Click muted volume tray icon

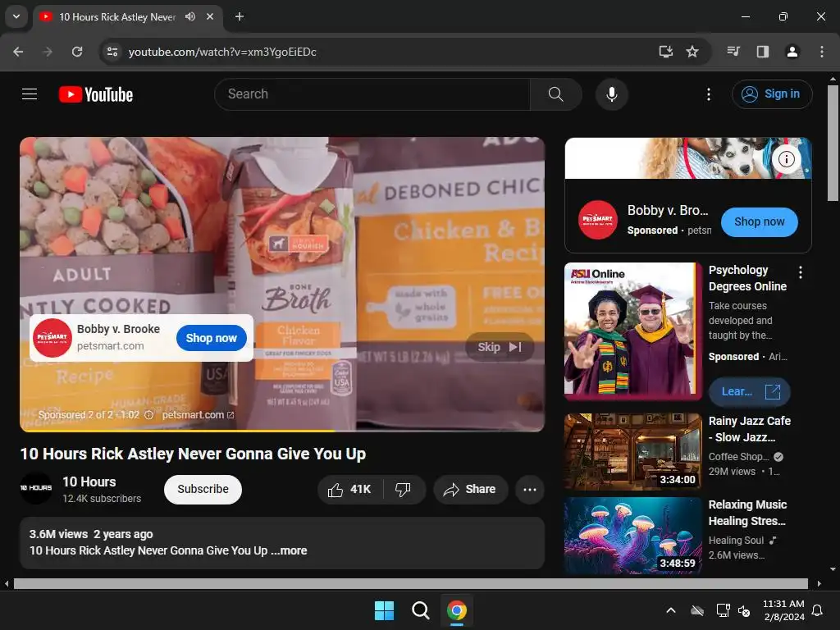tap(744, 610)
